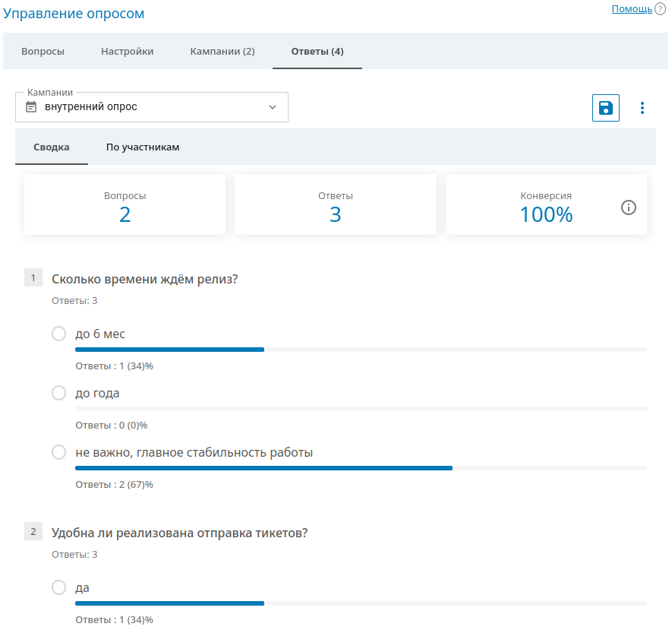Select radio button 'до года'
This screenshot has width=672, height=633.
point(58,393)
